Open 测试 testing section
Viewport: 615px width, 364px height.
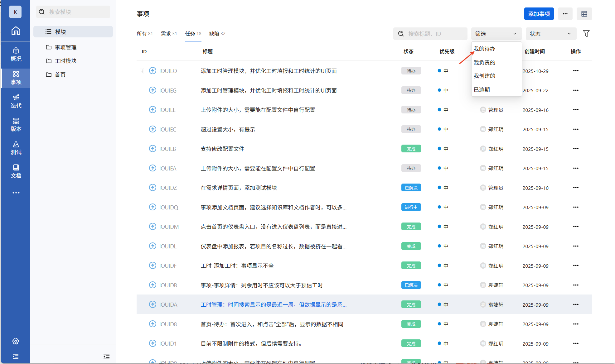click(x=16, y=148)
